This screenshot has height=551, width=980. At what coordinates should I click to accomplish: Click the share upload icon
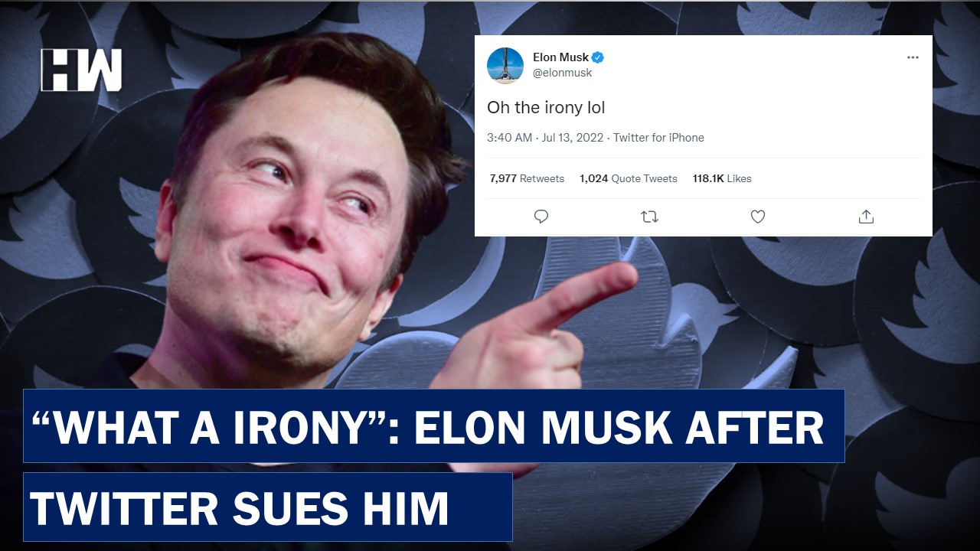[866, 217]
